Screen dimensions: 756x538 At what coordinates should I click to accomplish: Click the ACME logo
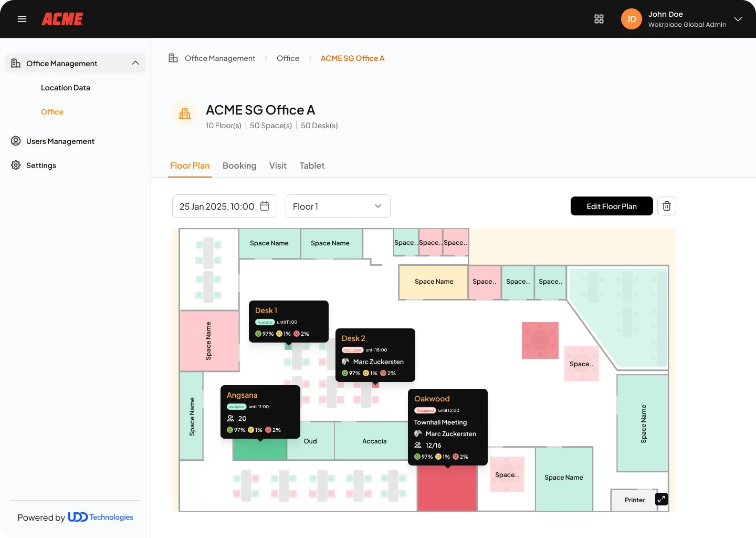coord(62,19)
